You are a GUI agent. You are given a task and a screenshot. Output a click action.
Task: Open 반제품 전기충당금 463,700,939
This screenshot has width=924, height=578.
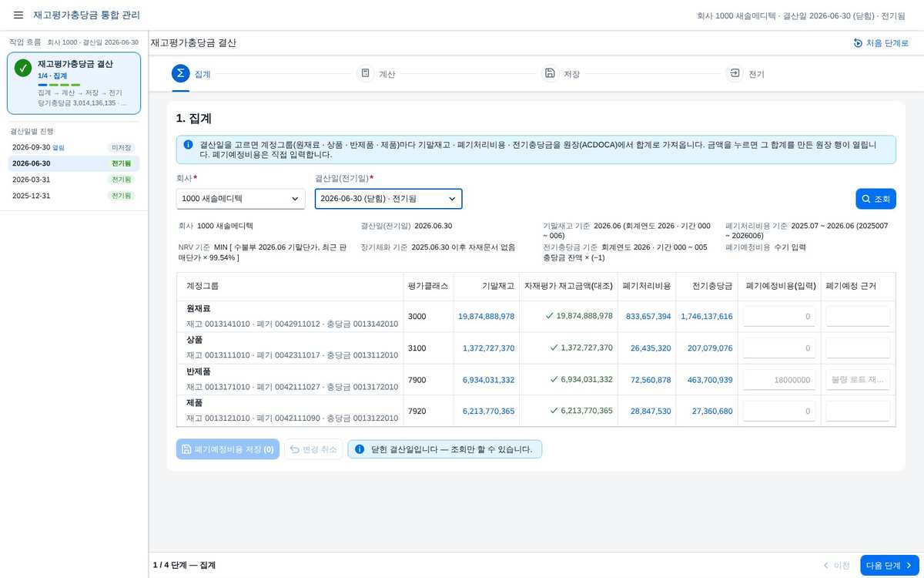tap(710, 380)
